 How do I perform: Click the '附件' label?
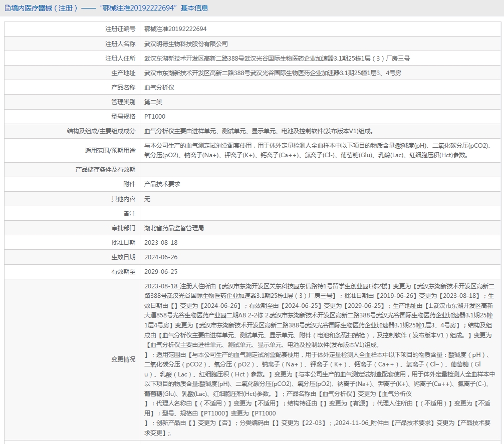click(x=129, y=184)
